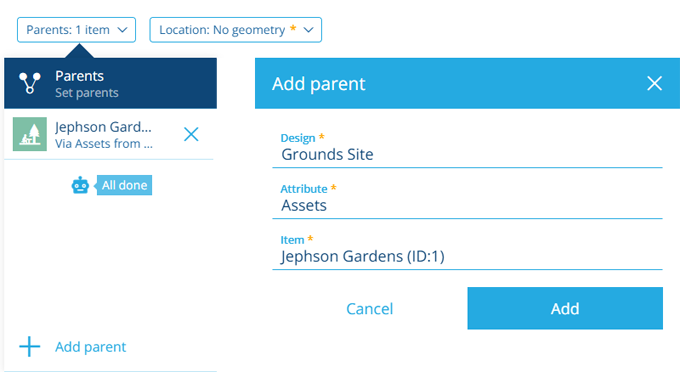Click the plus icon beside Add parent
Image resolution: width=680 pixels, height=372 pixels.
pos(29,346)
